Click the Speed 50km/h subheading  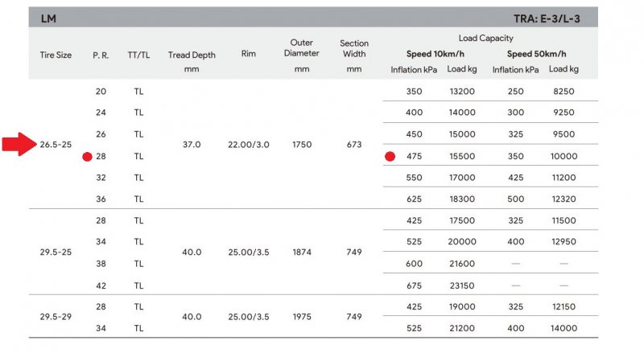click(536, 54)
